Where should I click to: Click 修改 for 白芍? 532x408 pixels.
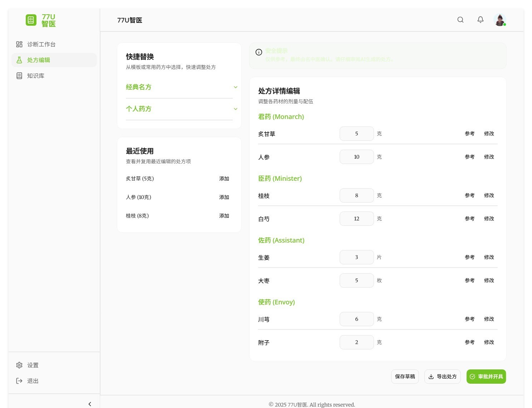pyautogui.click(x=489, y=219)
